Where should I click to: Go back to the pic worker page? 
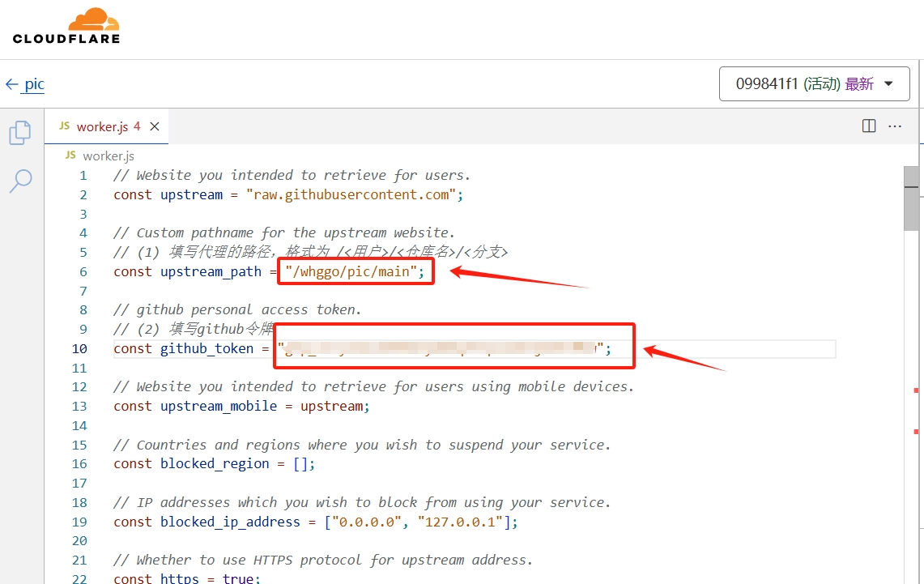coord(35,84)
